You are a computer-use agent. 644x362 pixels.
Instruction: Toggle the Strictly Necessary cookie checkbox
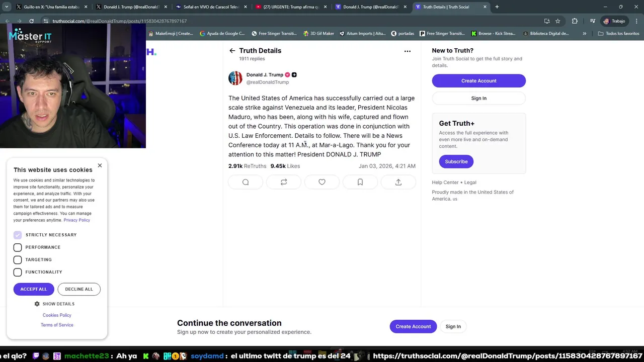point(18,235)
